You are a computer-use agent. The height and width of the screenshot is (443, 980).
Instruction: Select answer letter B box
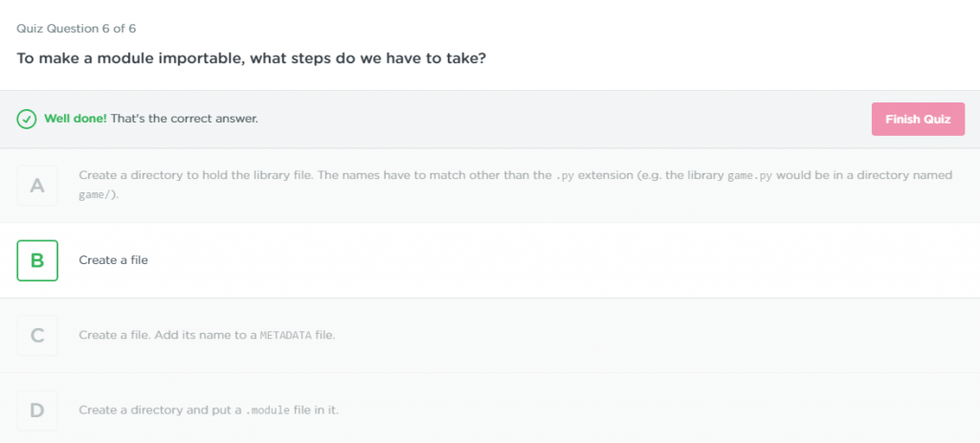pyautogui.click(x=37, y=260)
